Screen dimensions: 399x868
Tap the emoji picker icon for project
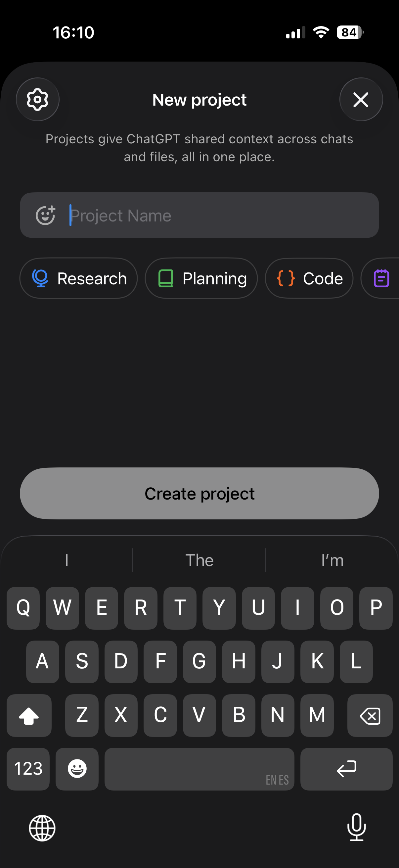coord(45,215)
